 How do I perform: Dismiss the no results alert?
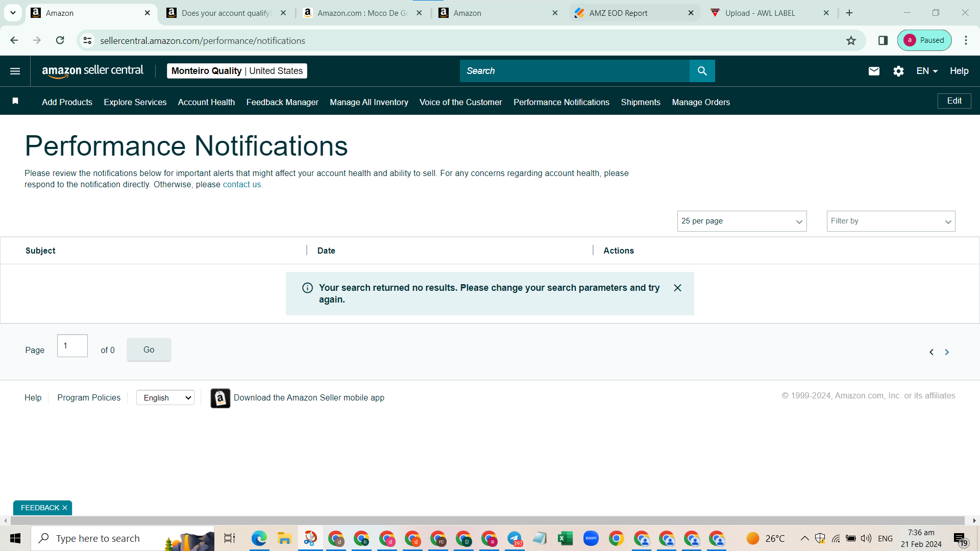677,288
